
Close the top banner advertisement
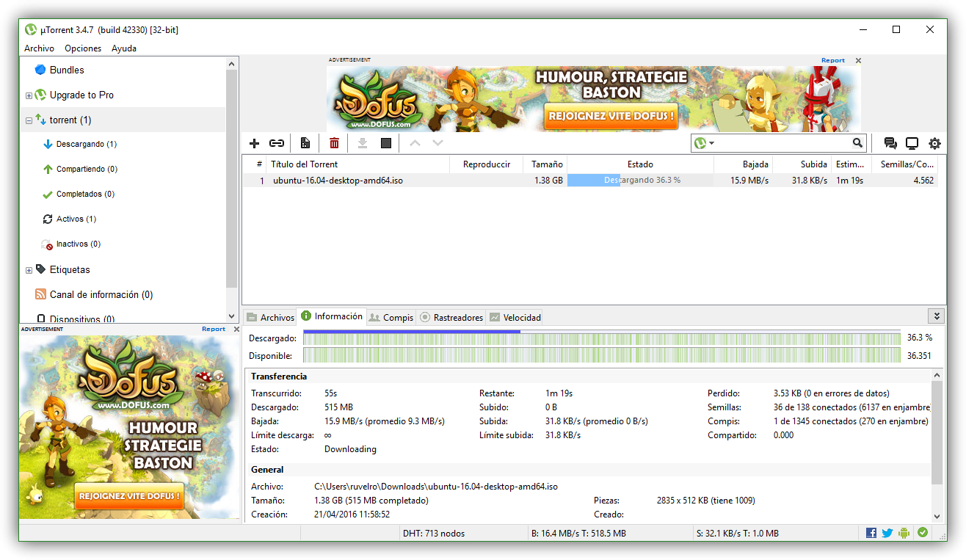[858, 60]
